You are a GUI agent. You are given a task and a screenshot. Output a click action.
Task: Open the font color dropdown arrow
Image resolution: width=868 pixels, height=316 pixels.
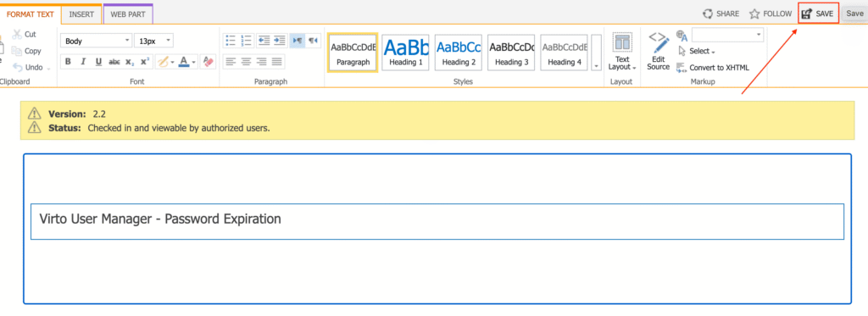click(194, 62)
